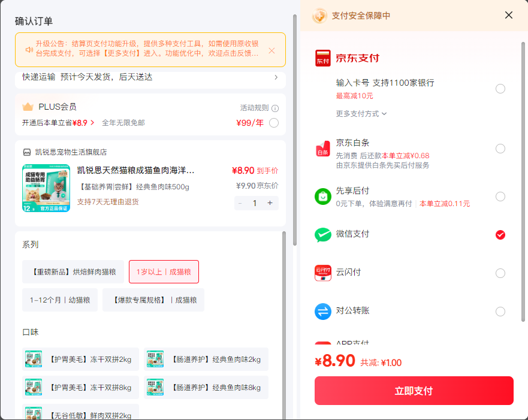Choose flavor 【护胃美毛】冻干双拼8kg
528x420 pixels.
(x=80, y=388)
